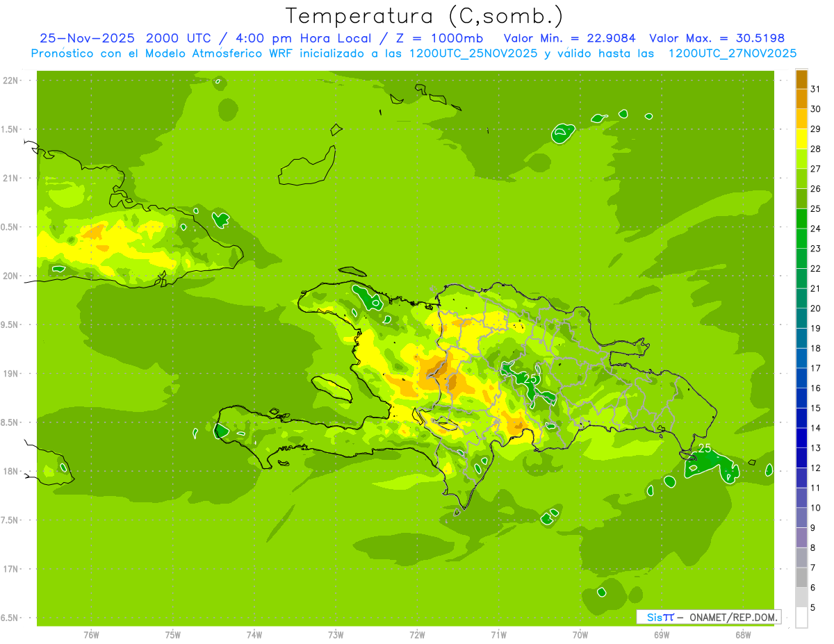Click the legend value '5' on color bar
The image size is (834, 644).
coord(813,607)
